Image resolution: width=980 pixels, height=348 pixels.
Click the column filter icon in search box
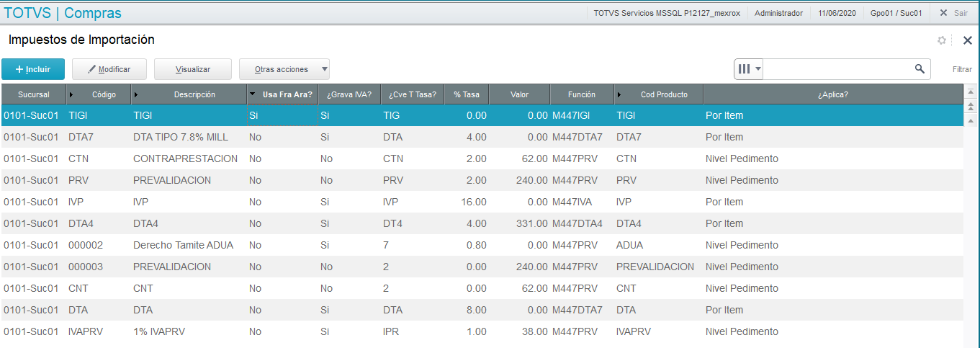(744, 69)
